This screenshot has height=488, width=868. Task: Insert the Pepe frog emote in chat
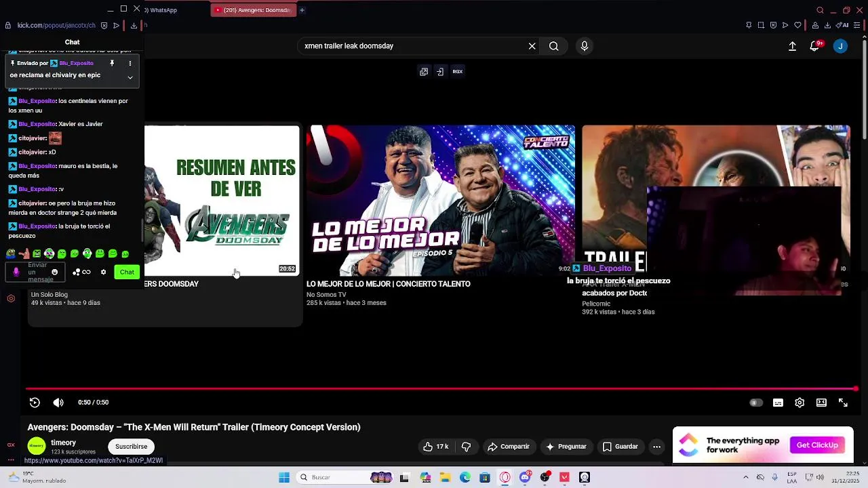click(x=11, y=253)
